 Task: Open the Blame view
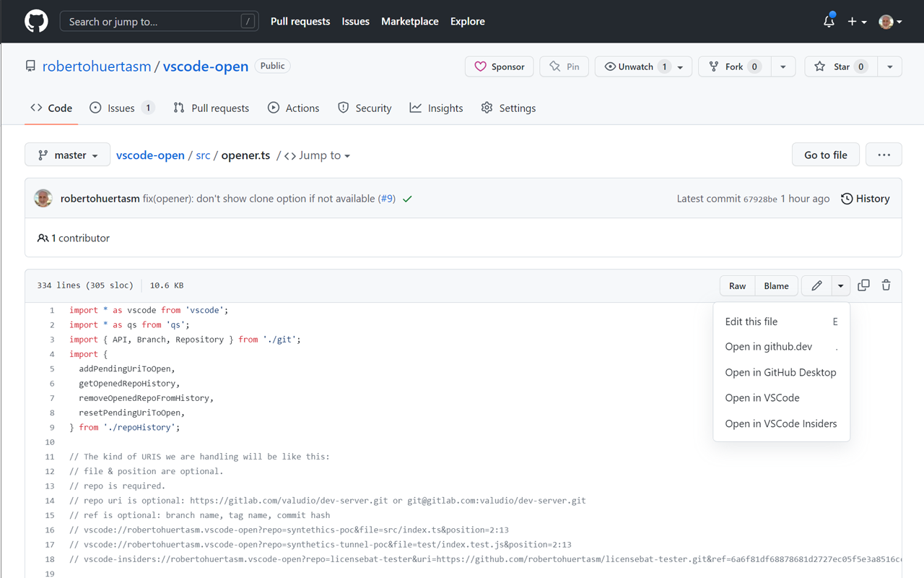click(777, 286)
